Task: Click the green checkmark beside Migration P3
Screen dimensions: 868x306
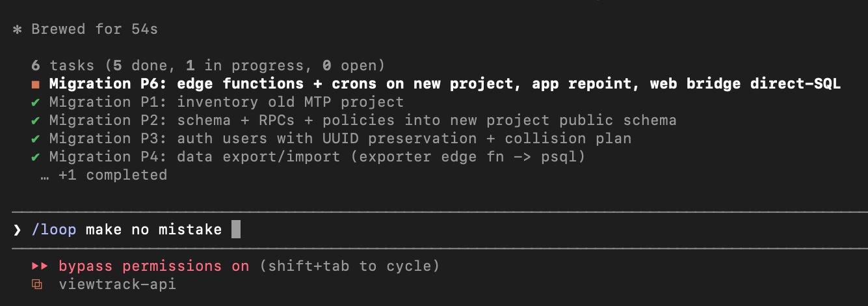Action: pyautogui.click(x=35, y=139)
